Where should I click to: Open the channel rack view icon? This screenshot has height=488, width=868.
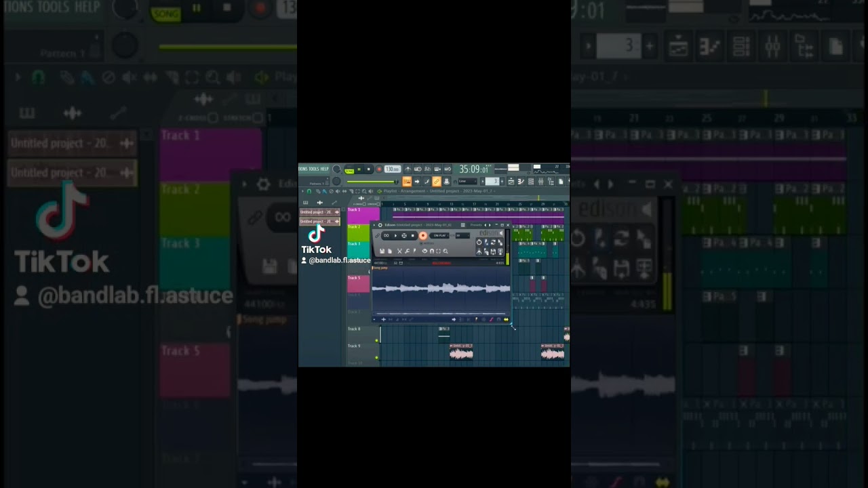(x=531, y=182)
